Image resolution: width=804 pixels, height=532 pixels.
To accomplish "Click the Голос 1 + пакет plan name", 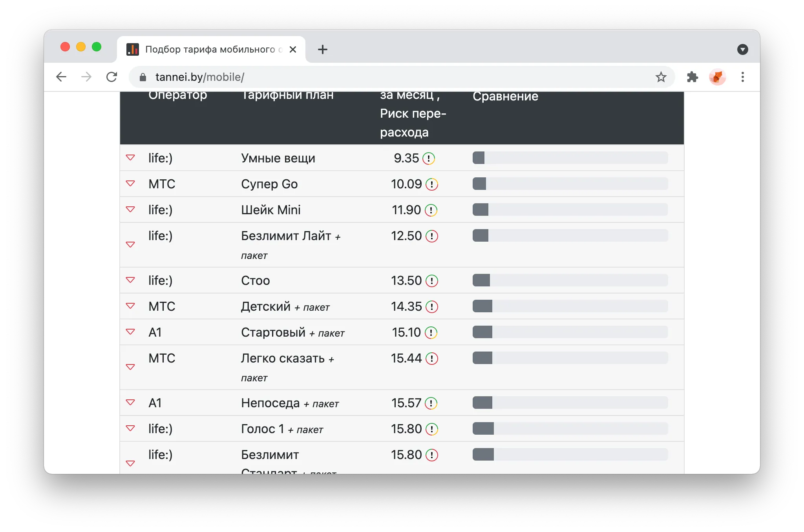I will point(282,429).
